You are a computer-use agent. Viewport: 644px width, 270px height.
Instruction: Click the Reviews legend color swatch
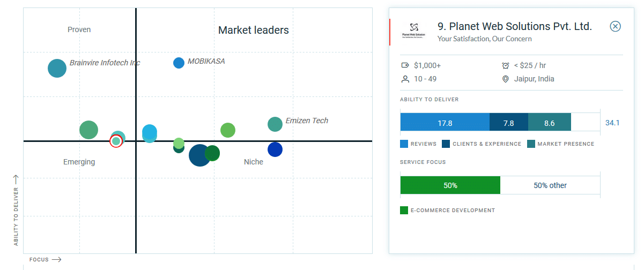[x=404, y=144]
